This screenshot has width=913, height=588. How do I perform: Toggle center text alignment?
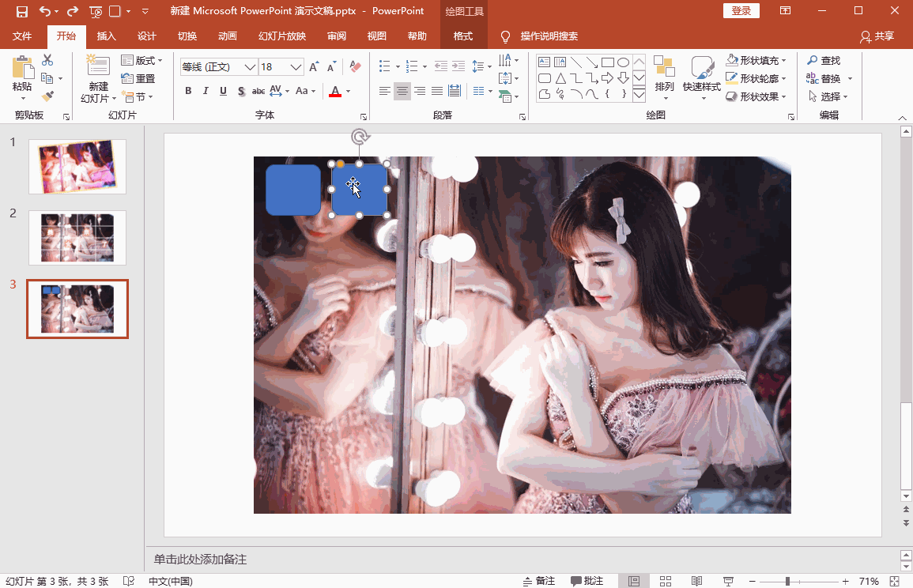coord(402,91)
